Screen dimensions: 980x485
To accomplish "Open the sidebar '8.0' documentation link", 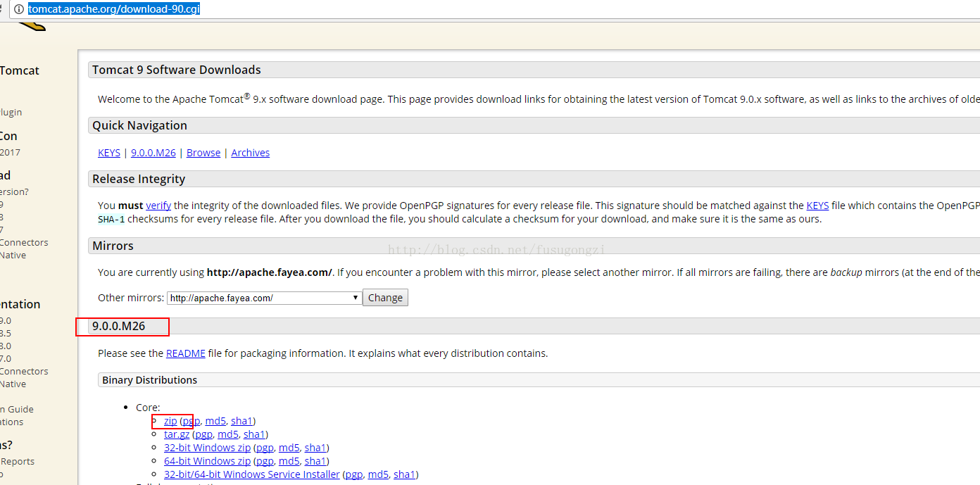I will 6,346.
